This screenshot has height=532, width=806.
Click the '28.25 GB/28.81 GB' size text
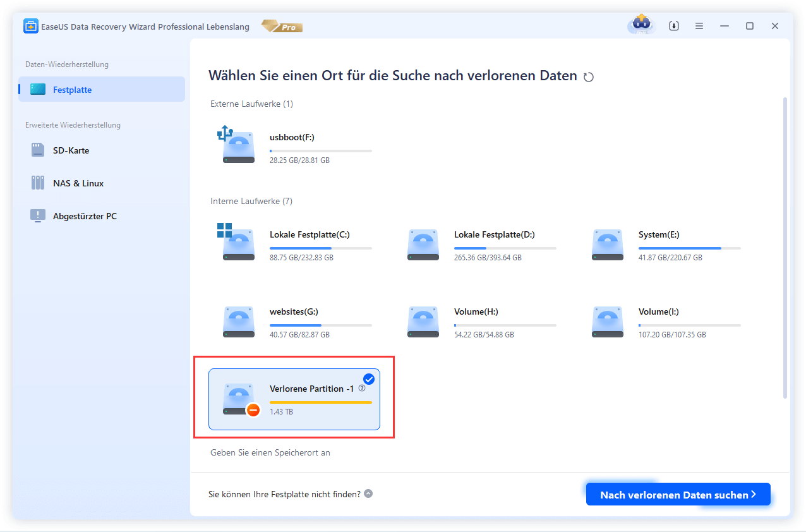299,160
